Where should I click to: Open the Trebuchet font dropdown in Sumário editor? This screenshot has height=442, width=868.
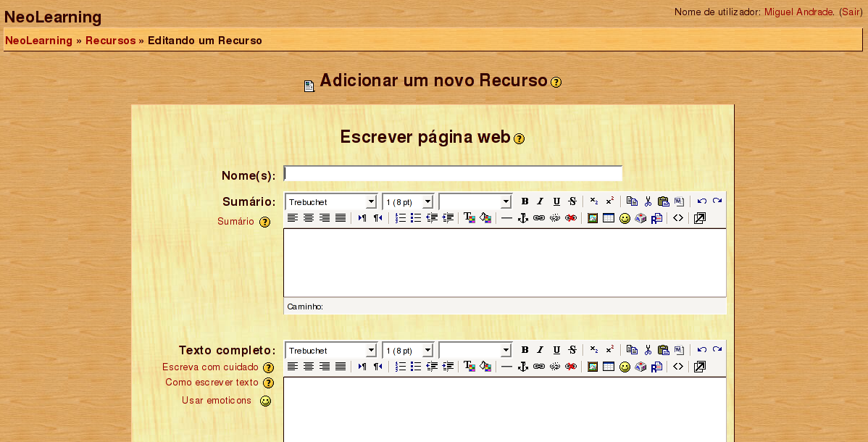[331, 201]
